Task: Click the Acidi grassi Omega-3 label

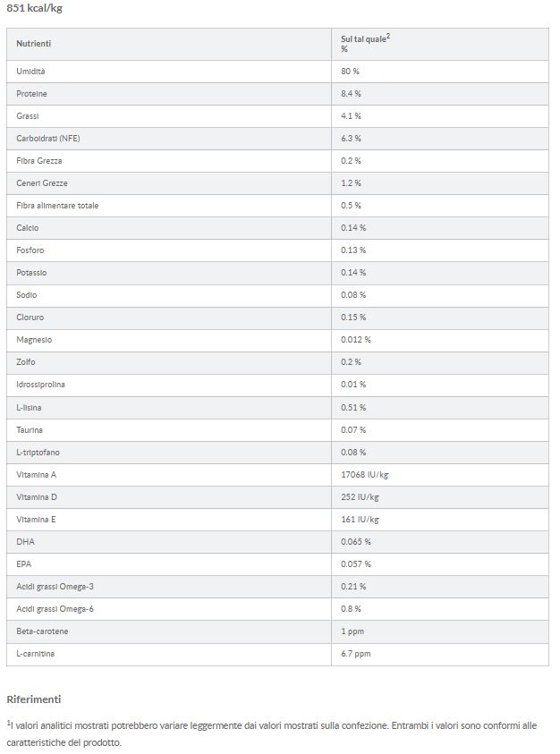Action: coord(55,587)
